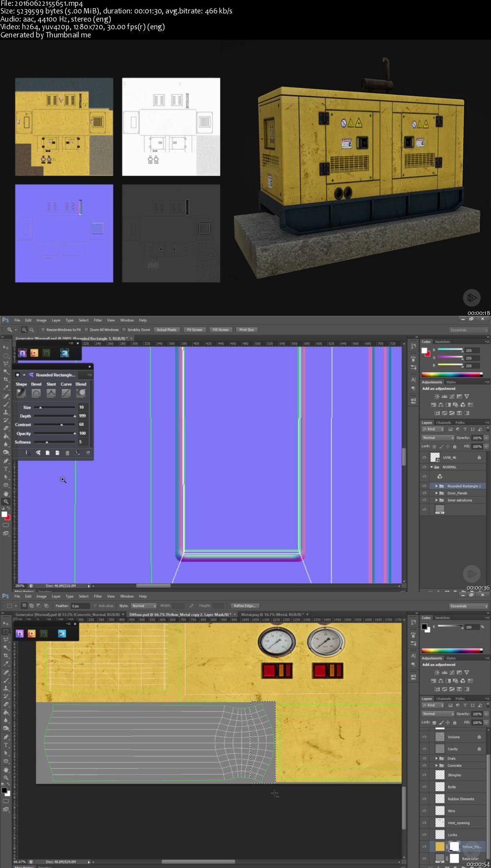Open Filter menu in upper Photoshop

pos(98,320)
